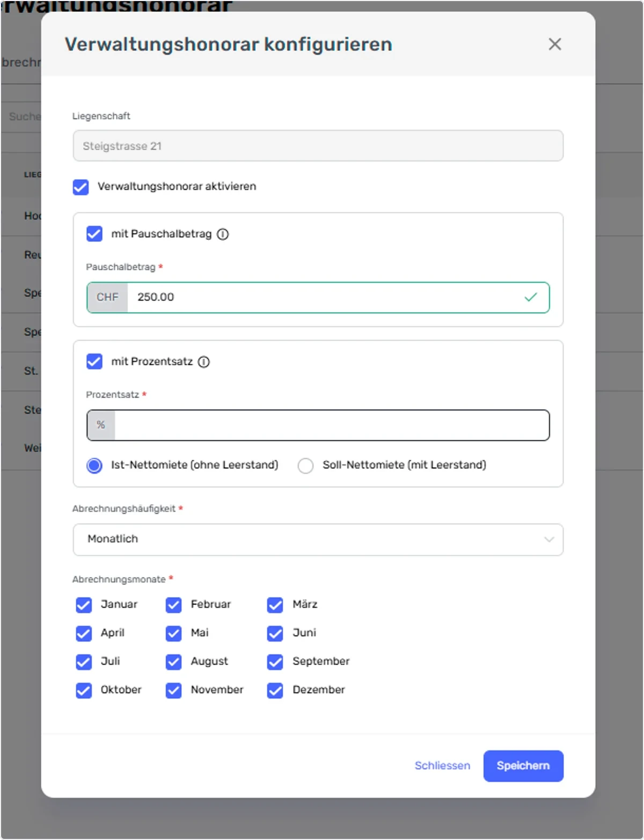Uncheck the Januar month checkbox
Image resolution: width=644 pixels, height=840 pixels.
point(84,605)
